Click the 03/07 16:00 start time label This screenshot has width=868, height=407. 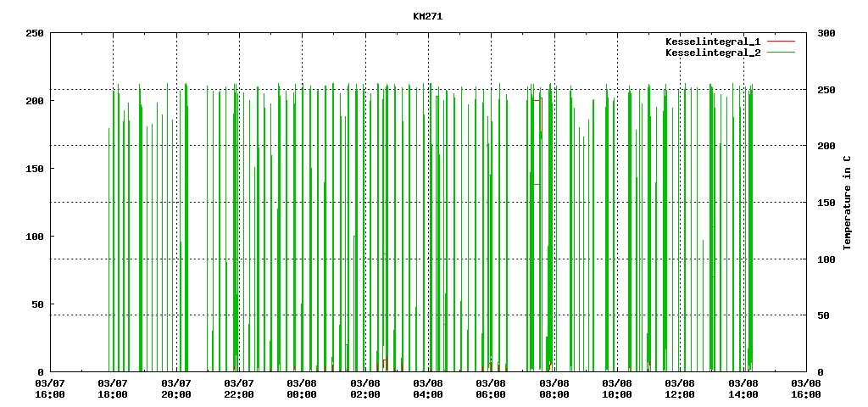coord(50,388)
